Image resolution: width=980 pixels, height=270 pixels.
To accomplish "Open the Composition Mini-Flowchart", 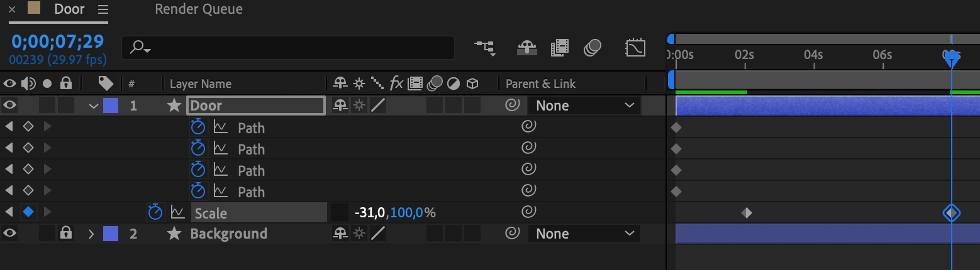I will (x=484, y=48).
